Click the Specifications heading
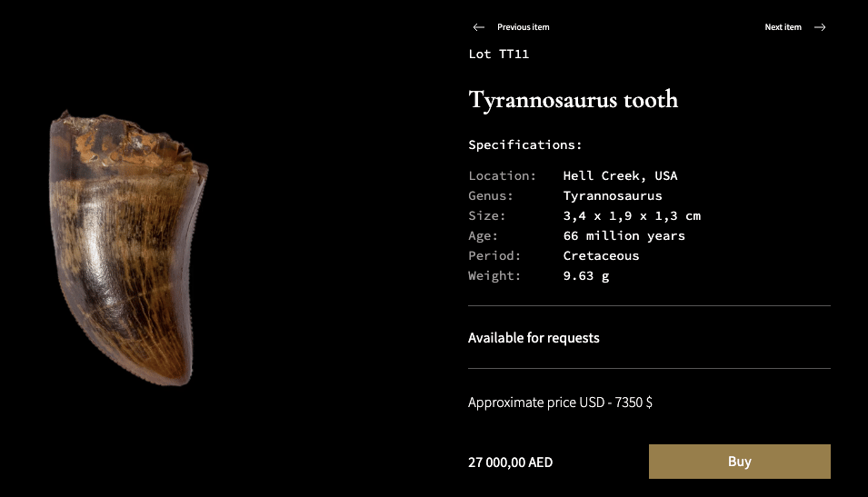The height and width of the screenshot is (497, 868). point(524,145)
